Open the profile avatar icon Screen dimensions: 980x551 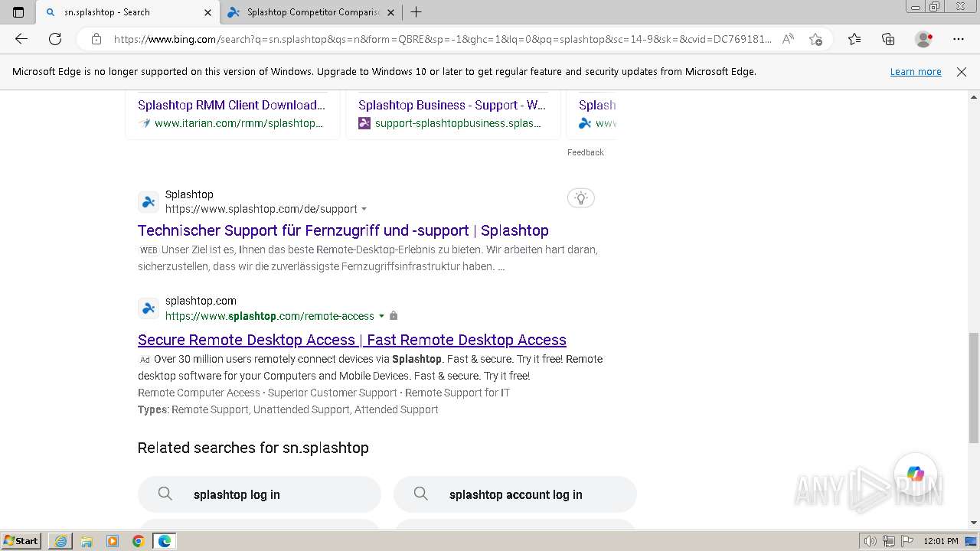pos(924,39)
